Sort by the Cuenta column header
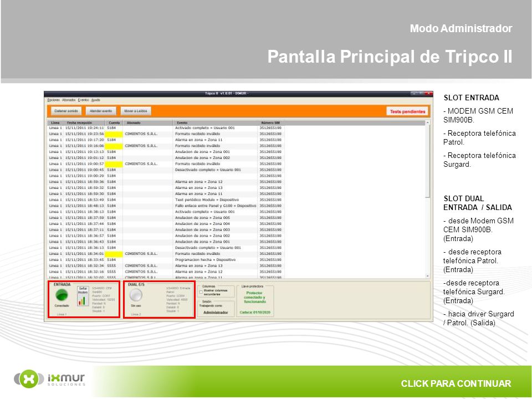 114,123
